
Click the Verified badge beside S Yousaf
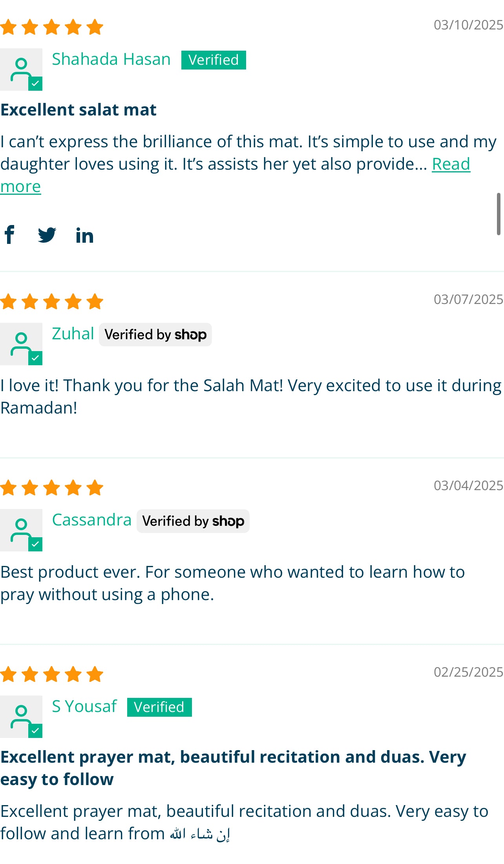tap(159, 707)
